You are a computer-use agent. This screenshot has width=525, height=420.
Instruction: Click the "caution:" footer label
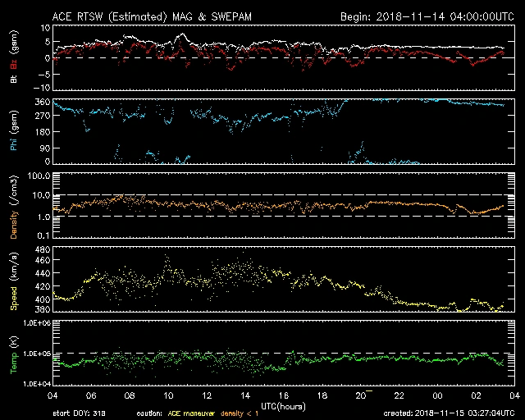[x=149, y=413]
